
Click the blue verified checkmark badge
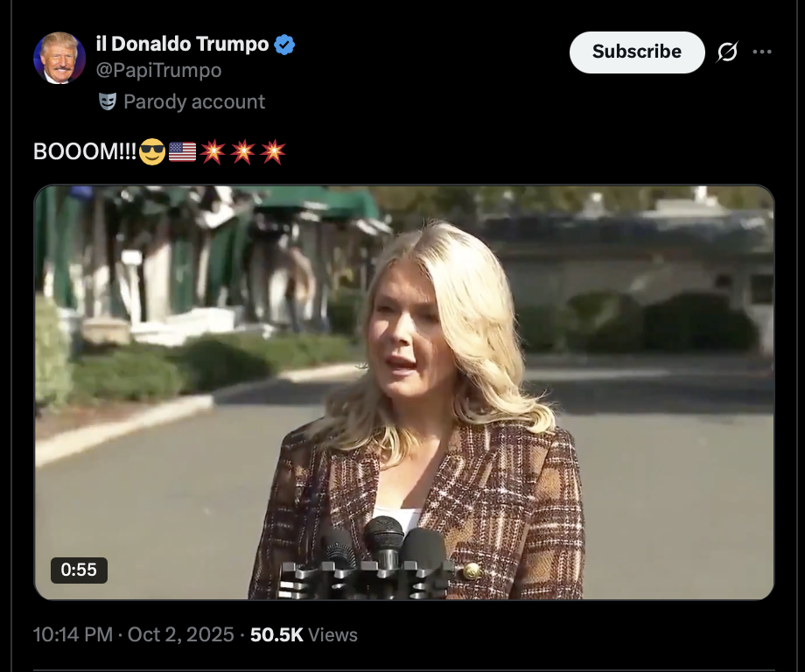(x=285, y=45)
